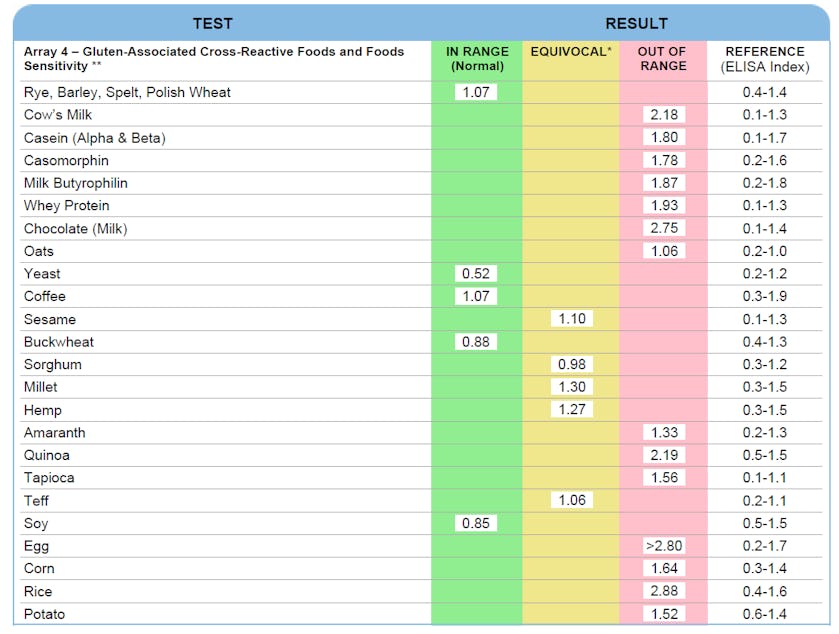Image resolution: width=839 pixels, height=634 pixels.
Task: Click the Egg reference range 0.2-1.7
Action: pyautogui.click(x=765, y=546)
